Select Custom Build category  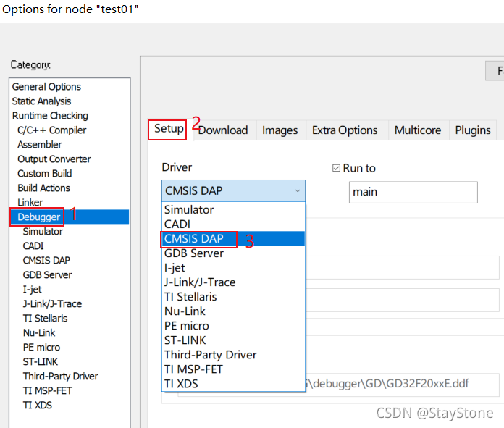coord(45,174)
